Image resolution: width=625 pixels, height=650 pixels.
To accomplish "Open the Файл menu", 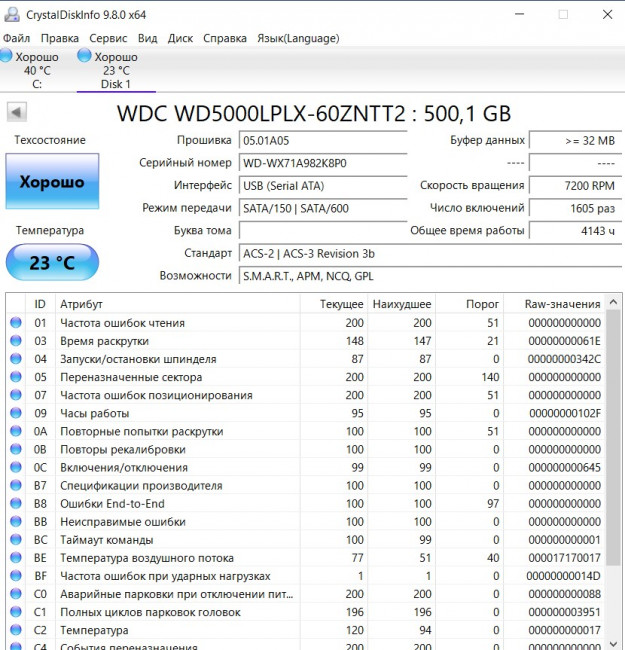I will tap(17, 39).
